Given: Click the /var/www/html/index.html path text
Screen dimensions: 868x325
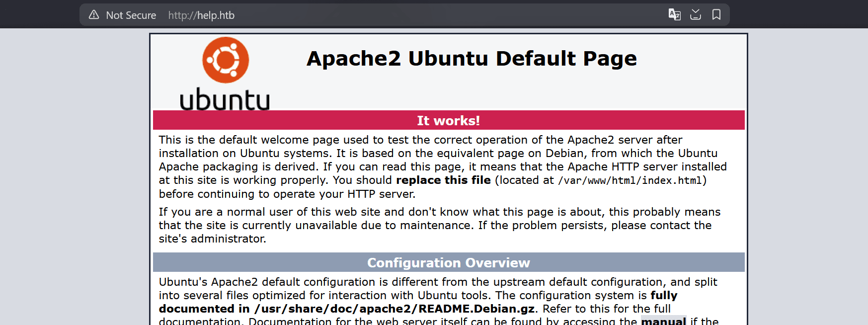Looking at the screenshot, I should click(630, 180).
